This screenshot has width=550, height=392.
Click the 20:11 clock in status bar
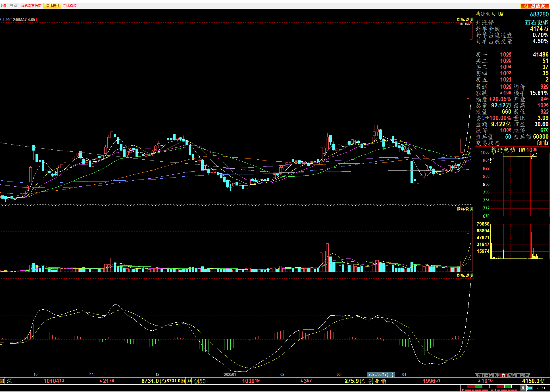[541, 388]
